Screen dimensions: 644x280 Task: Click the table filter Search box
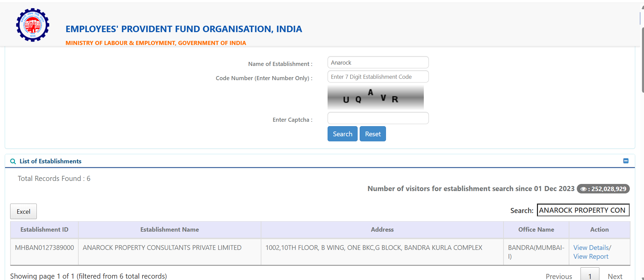[583, 210]
